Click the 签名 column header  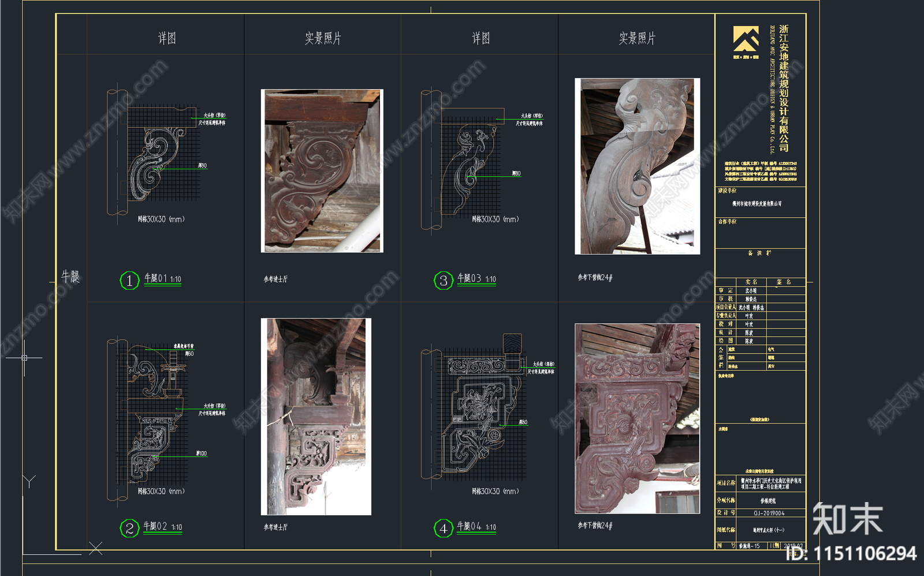(784, 282)
